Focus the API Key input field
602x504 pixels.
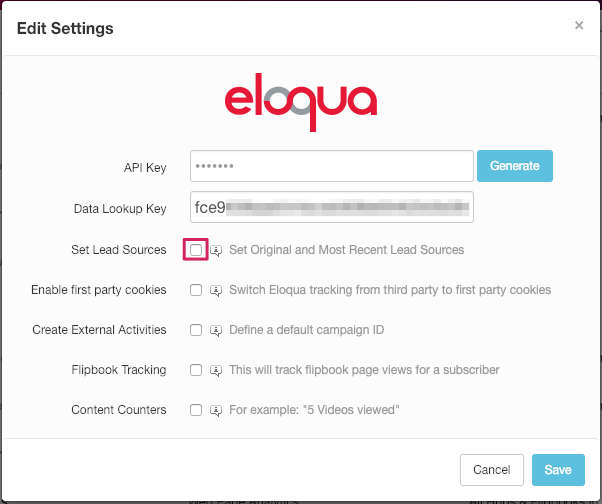pos(332,166)
